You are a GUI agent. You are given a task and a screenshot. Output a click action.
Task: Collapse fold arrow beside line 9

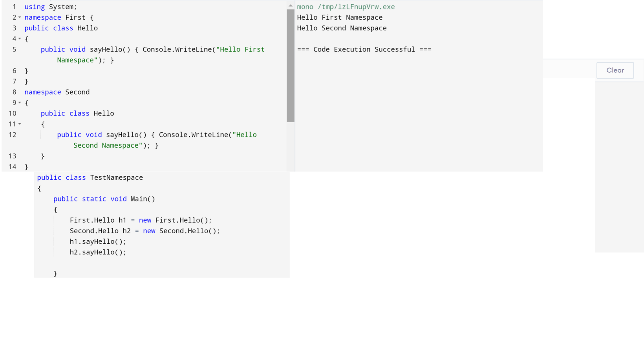pos(20,103)
